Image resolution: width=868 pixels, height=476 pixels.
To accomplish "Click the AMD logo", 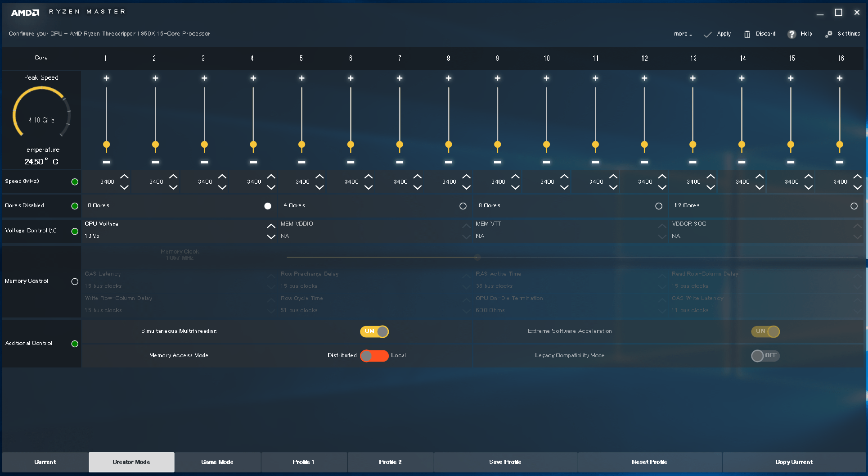I will pos(25,13).
